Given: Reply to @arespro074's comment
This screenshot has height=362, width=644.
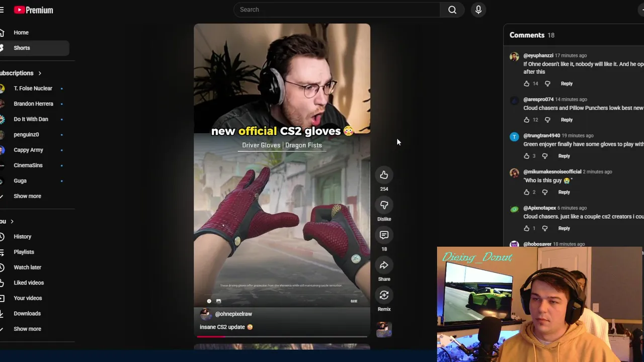Looking at the screenshot, I should click(x=567, y=120).
